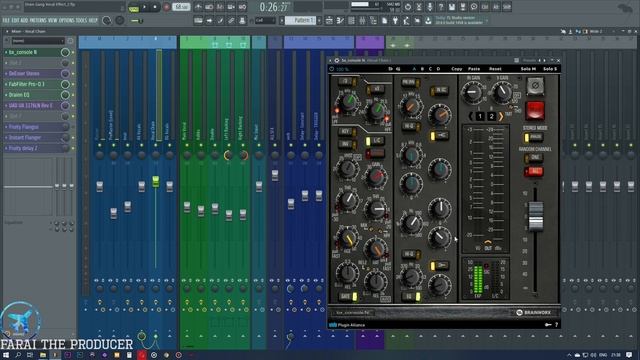The width and height of the screenshot is (640, 360).
Task: Select settings bank A in bx_console
Action: click(x=414, y=69)
